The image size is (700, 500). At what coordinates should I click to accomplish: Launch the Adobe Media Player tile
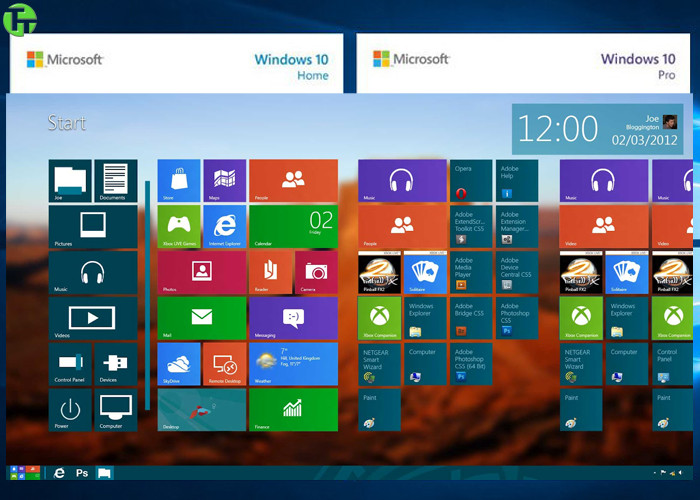[x=471, y=272]
